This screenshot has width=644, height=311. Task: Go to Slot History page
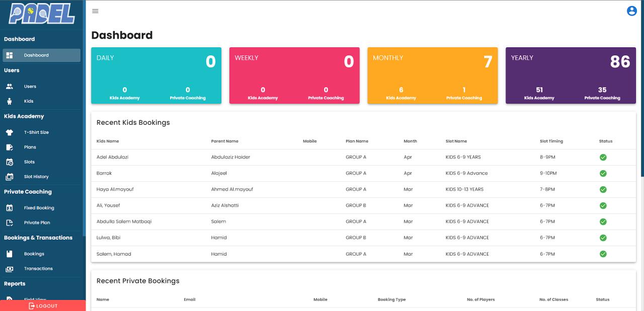41,177
